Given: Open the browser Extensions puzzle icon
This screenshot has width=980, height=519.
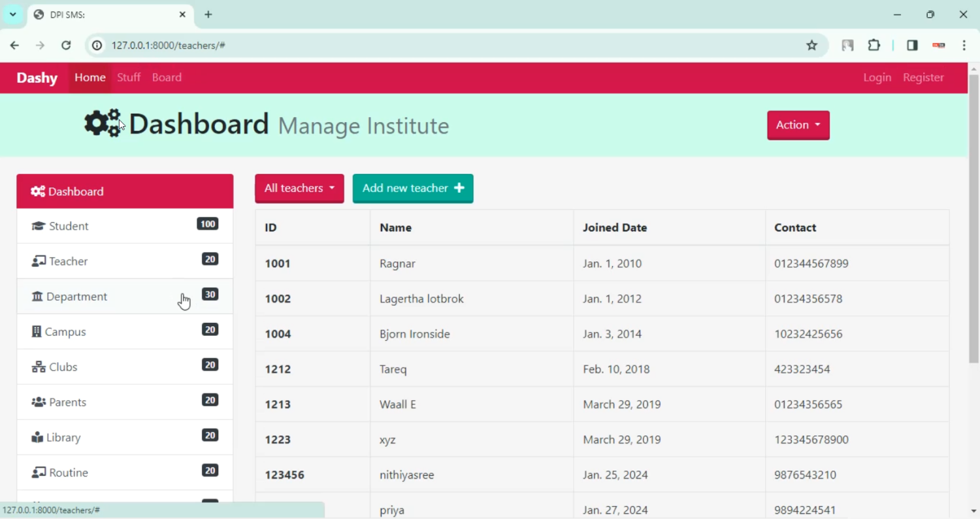Looking at the screenshot, I should pos(874,45).
